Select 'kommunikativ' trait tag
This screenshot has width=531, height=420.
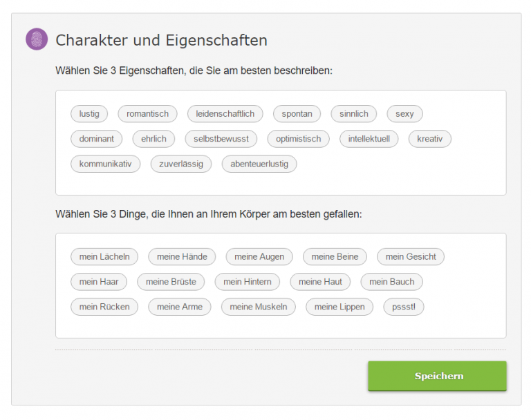pyautogui.click(x=106, y=164)
